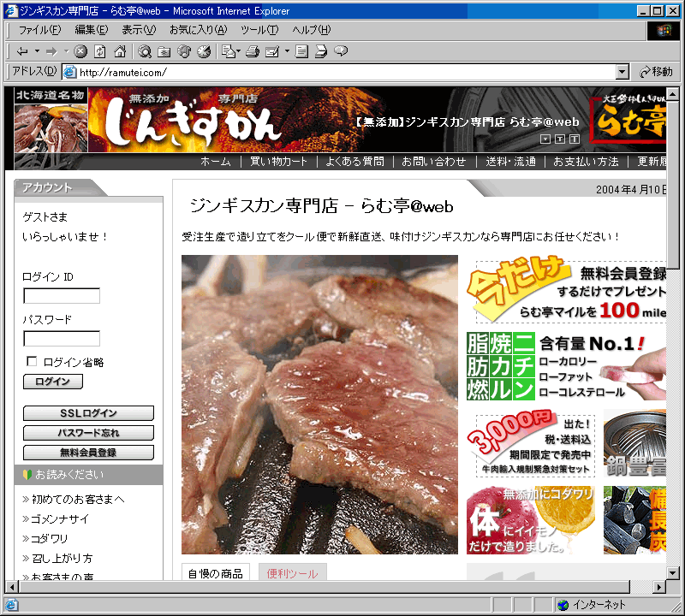
Task: Click the ログイン ID input field
Action: [x=62, y=295]
